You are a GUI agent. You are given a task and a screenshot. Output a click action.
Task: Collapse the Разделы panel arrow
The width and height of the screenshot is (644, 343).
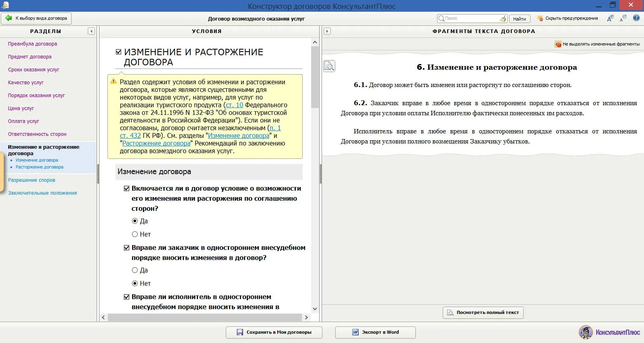pyautogui.click(x=91, y=31)
